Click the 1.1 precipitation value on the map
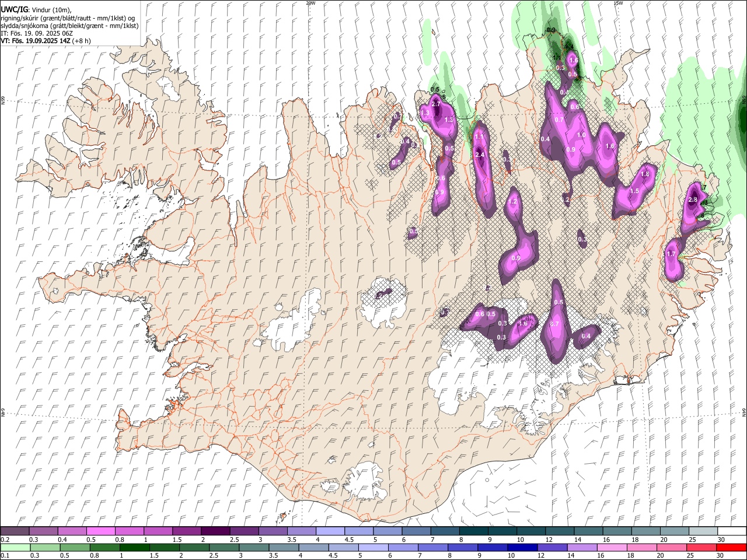The image size is (747, 560). [479, 136]
